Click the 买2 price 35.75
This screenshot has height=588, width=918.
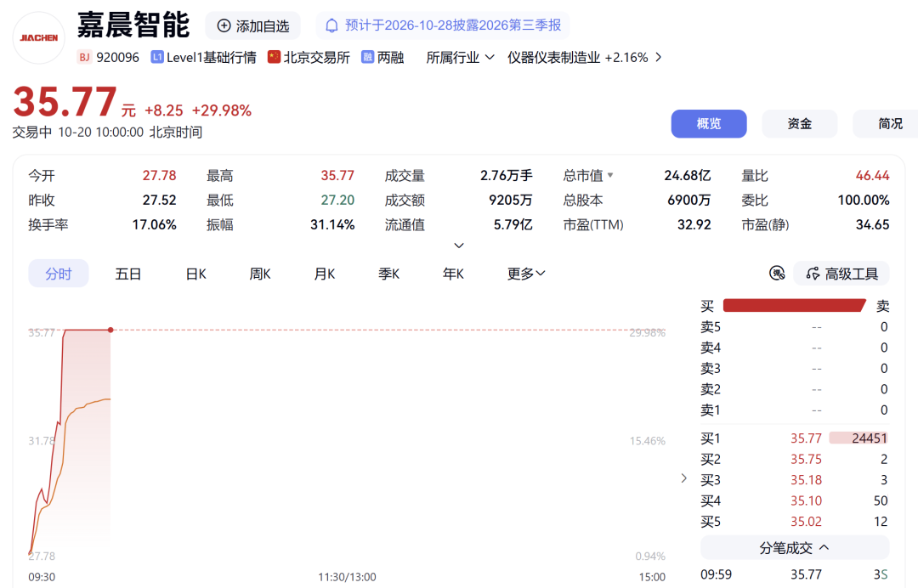pyautogui.click(x=806, y=460)
